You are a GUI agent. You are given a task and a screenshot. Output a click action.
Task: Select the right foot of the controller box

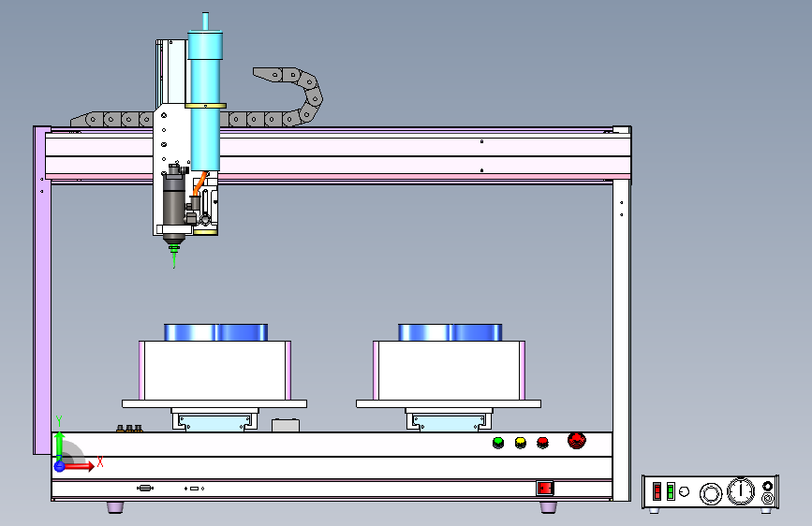(x=765, y=510)
